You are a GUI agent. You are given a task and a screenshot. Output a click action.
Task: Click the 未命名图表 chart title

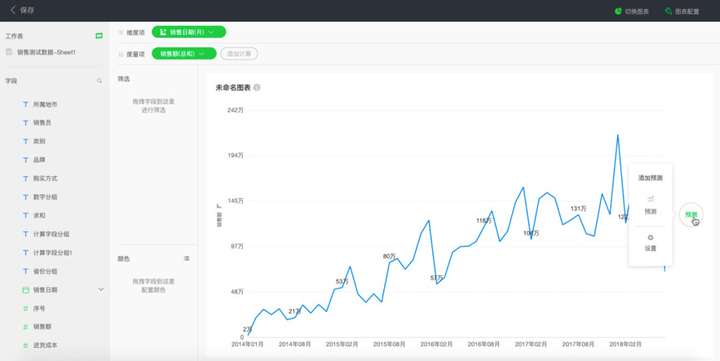pos(233,87)
